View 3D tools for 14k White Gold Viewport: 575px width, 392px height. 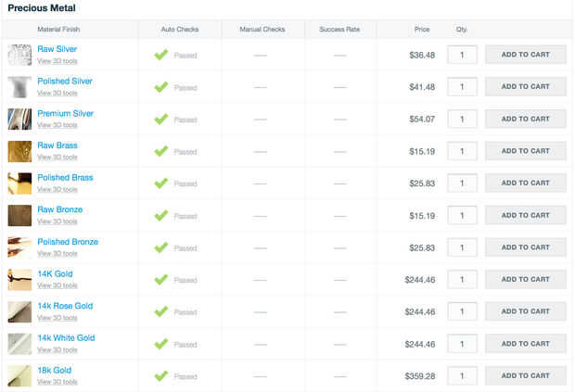click(57, 349)
